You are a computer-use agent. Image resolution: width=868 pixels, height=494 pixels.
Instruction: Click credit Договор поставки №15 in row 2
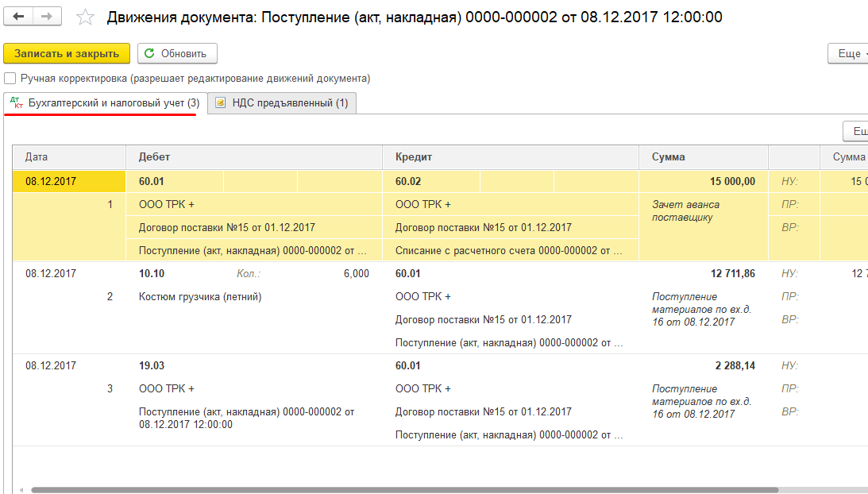(484, 319)
